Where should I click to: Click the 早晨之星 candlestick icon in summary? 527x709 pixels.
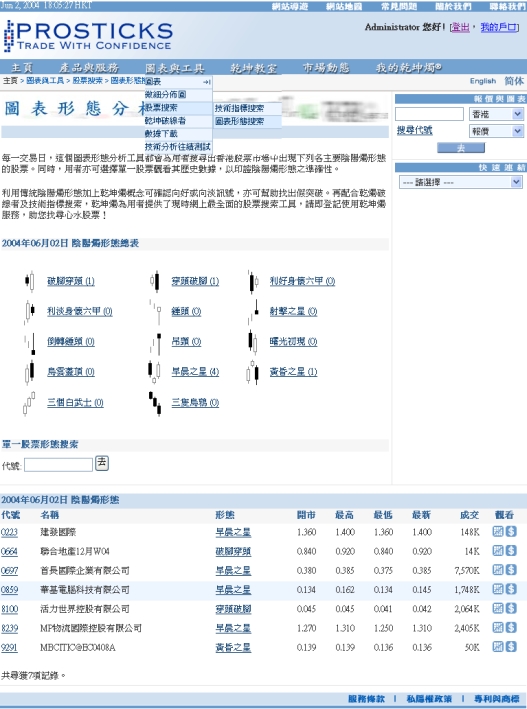(154, 372)
